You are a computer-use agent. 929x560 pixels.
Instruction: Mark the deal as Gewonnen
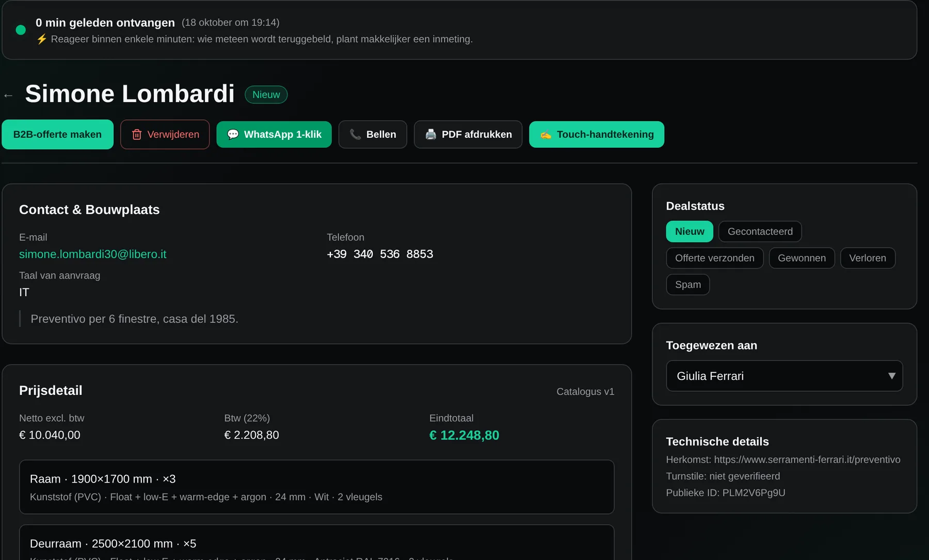pos(802,258)
